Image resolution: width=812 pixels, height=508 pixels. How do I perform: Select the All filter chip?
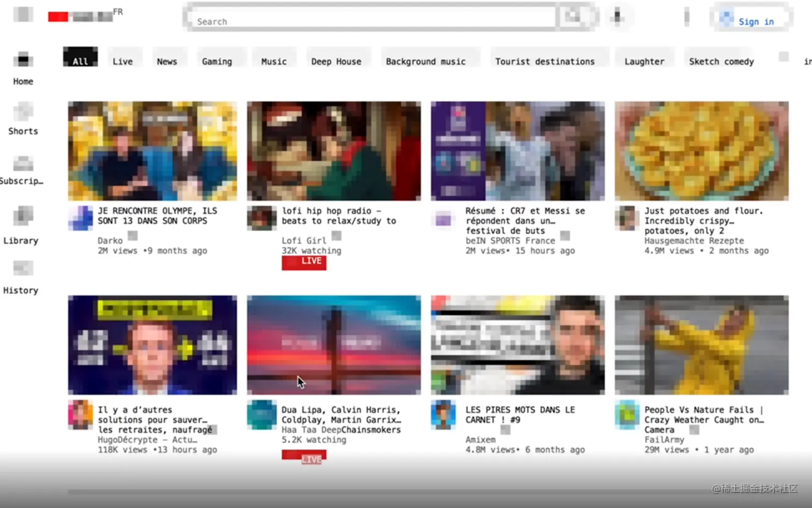(80, 58)
